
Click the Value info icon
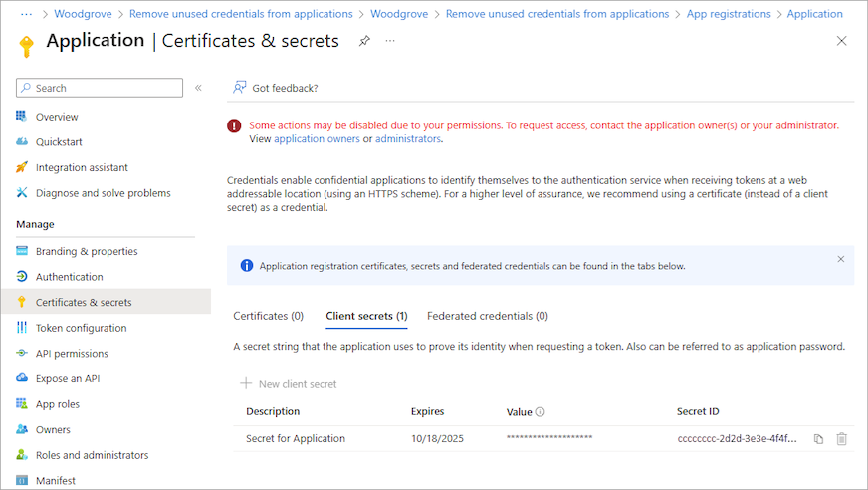(x=541, y=412)
